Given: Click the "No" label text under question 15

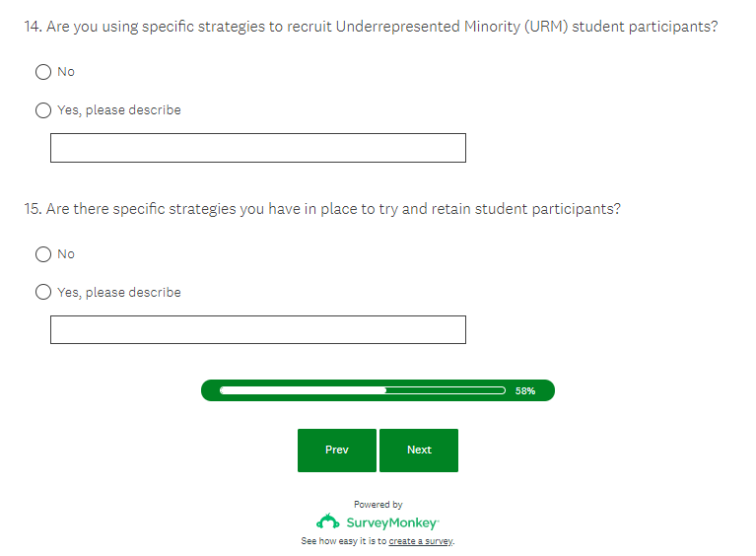Looking at the screenshot, I should point(66,254).
